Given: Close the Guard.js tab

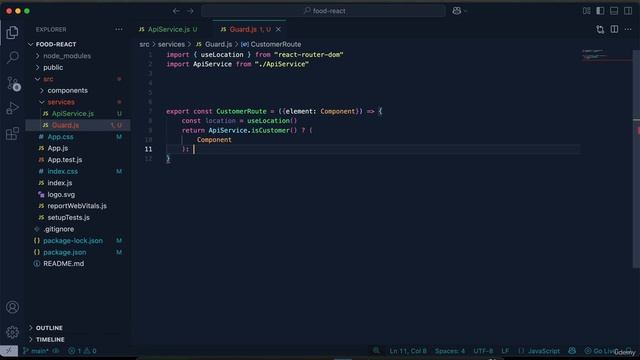Looking at the screenshot, I should coord(278,29).
